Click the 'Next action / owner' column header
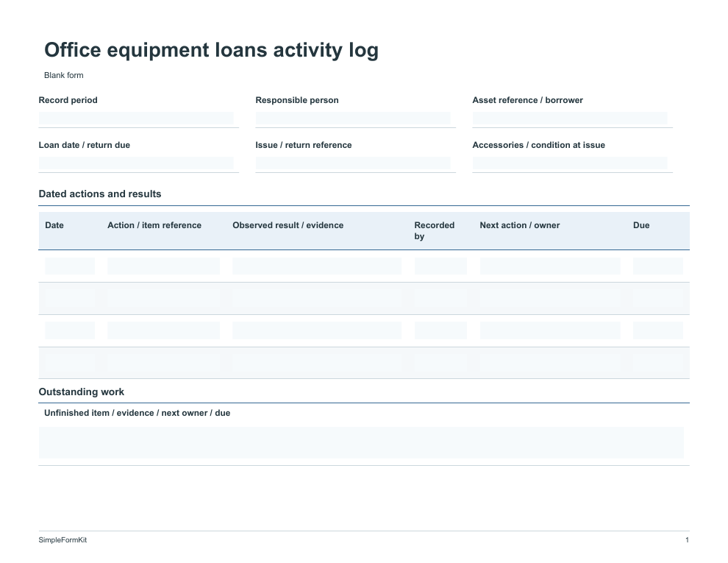This screenshot has width=728, height=563. click(x=520, y=225)
